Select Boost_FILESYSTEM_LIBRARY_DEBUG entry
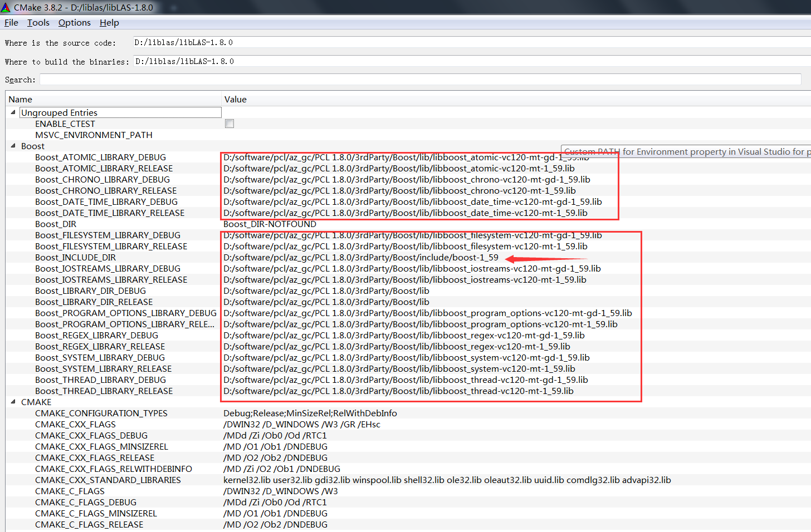Viewport: 811px width, 532px height. [x=108, y=235]
